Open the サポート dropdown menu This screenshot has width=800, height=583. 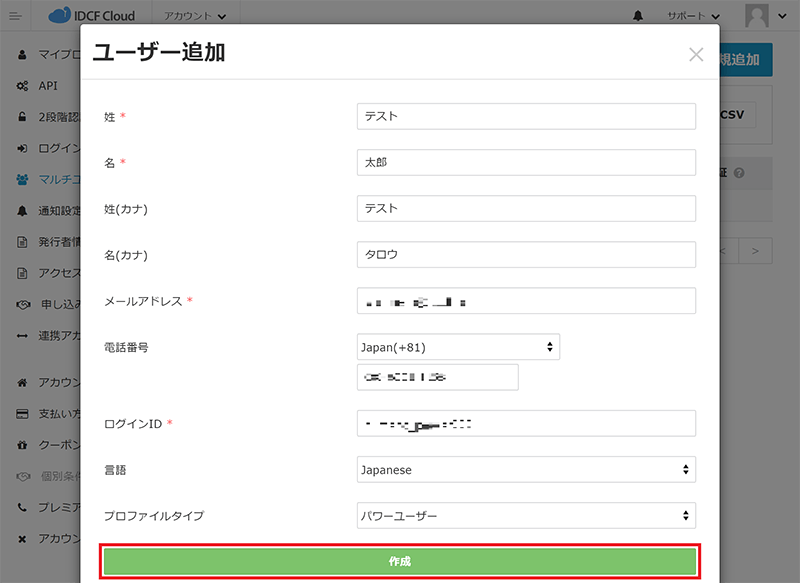[693, 16]
